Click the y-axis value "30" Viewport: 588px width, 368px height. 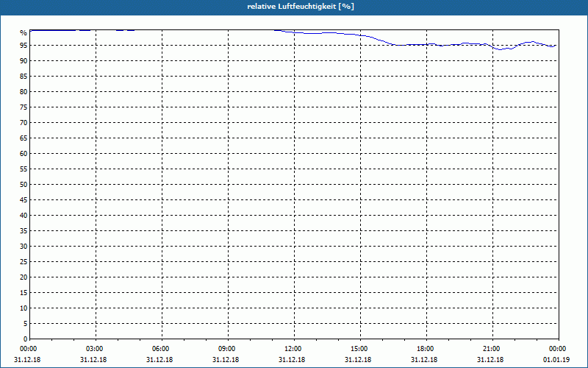click(x=24, y=247)
